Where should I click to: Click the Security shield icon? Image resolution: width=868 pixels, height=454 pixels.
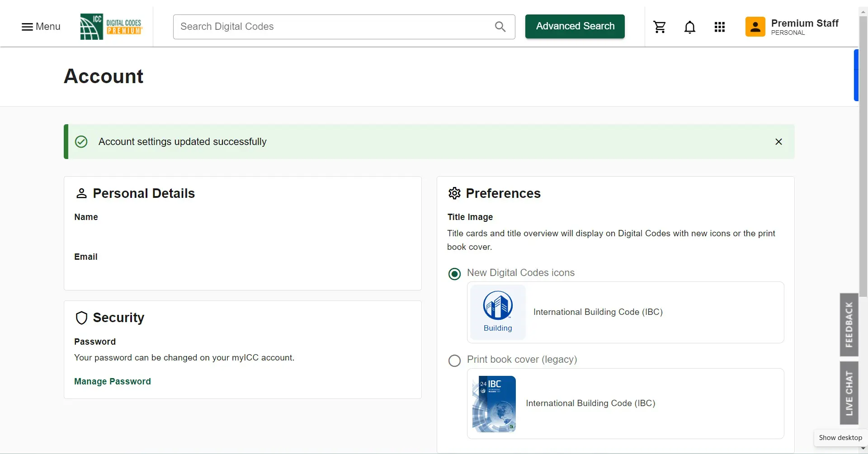click(81, 318)
